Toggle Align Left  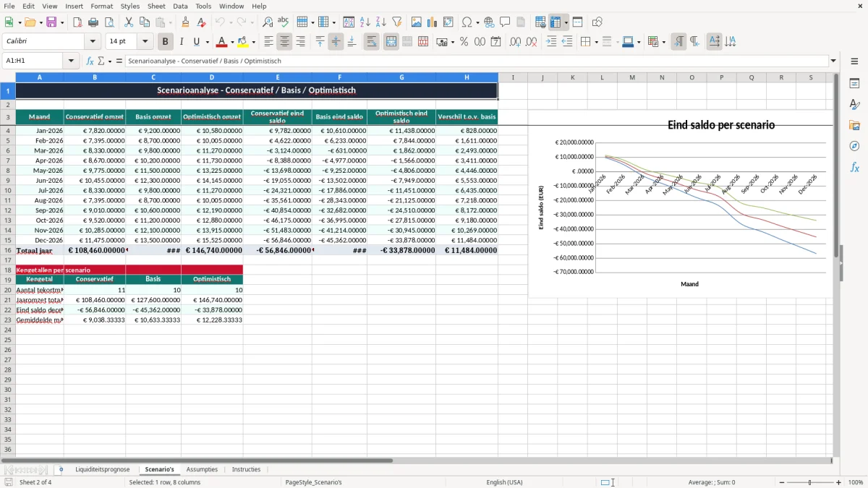tap(268, 42)
